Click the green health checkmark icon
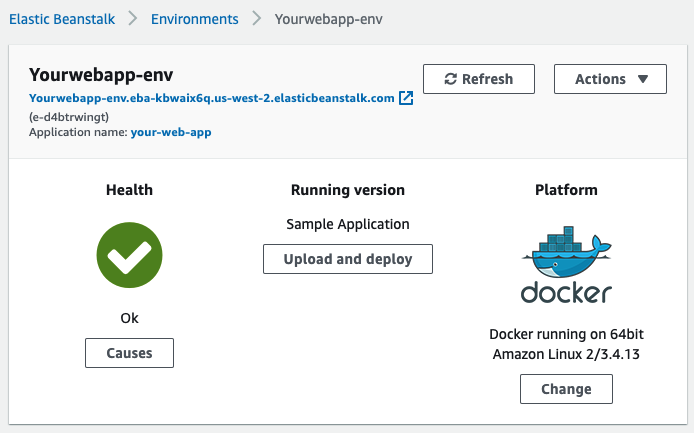This screenshot has height=433, width=694. coord(129,255)
